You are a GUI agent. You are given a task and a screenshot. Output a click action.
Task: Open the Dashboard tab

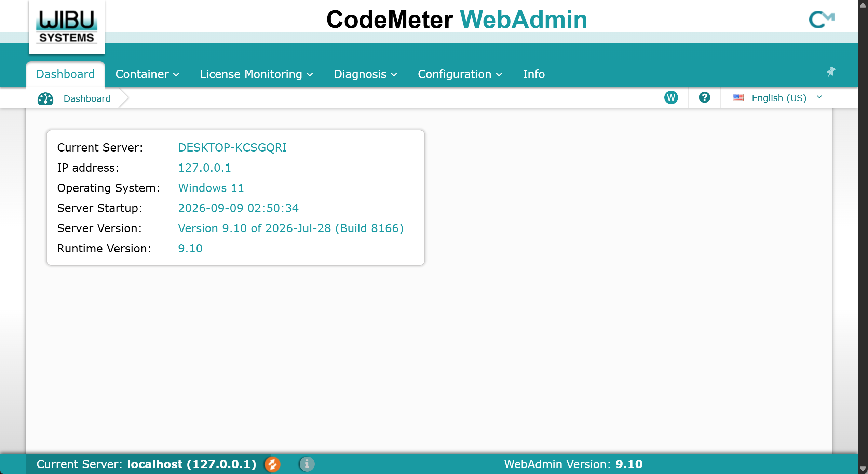tap(65, 74)
